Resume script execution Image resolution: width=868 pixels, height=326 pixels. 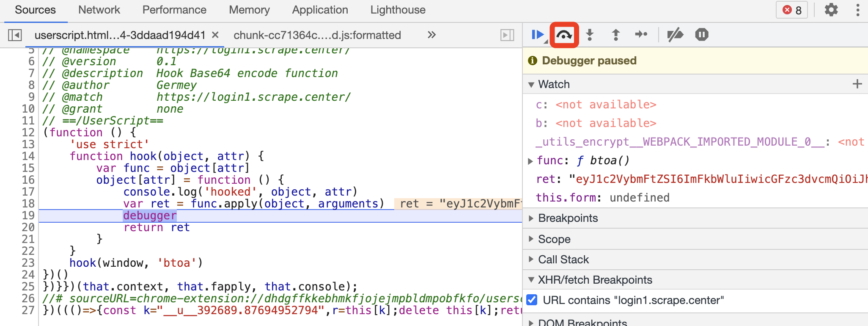pos(538,35)
